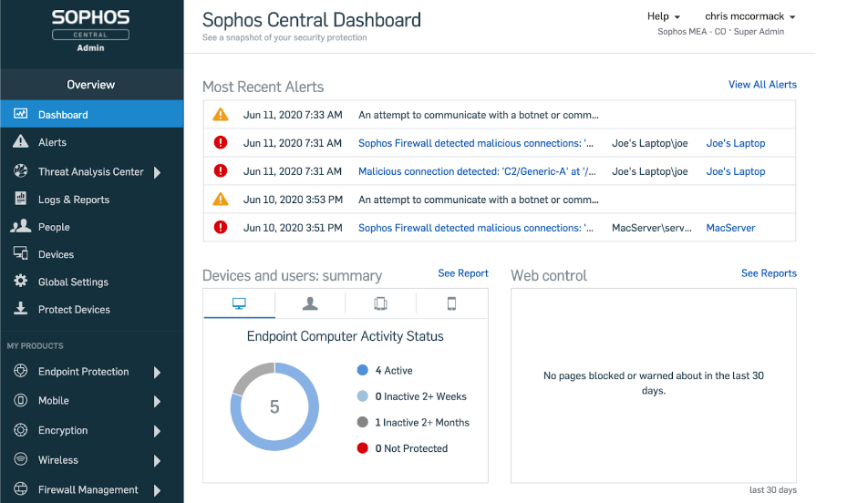Open Dashboard in the sidebar

point(92,114)
